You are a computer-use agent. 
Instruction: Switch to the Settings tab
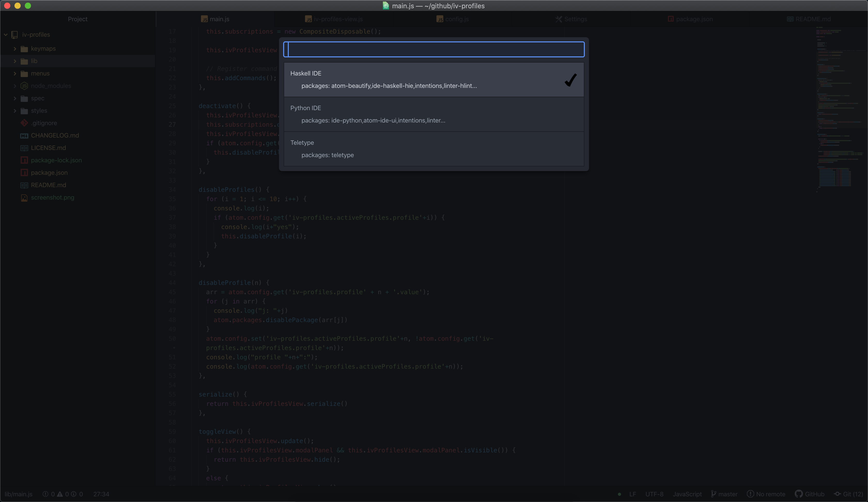pos(571,19)
